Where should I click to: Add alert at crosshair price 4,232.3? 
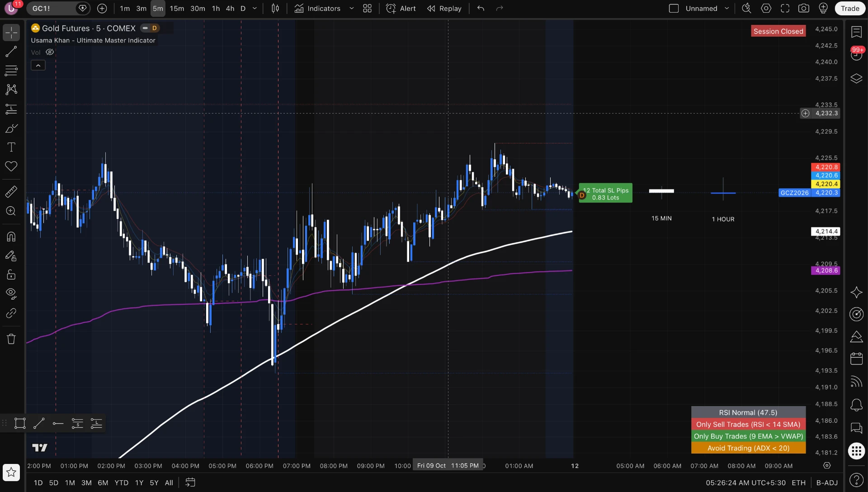point(805,114)
